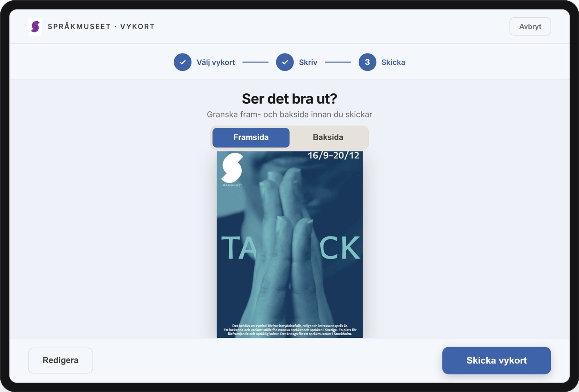Click the heading Ser det bra ut?

click(289, 98)
